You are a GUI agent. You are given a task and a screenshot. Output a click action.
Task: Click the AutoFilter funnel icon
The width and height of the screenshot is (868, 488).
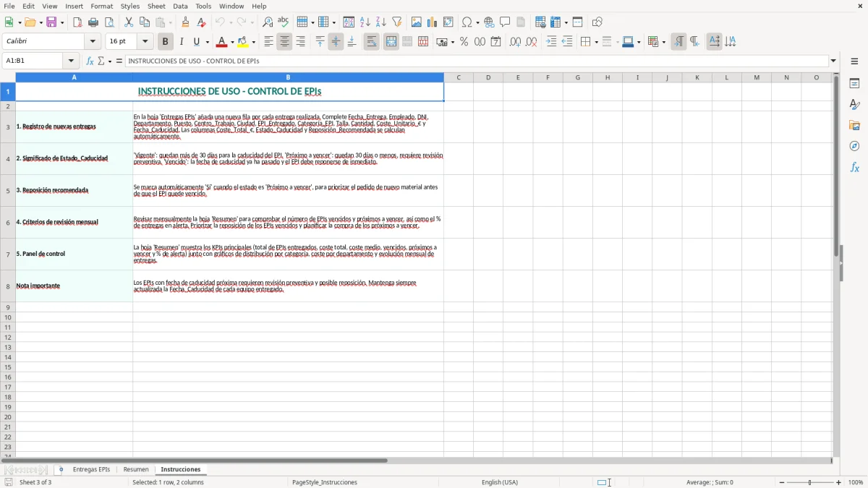[397, 22]
